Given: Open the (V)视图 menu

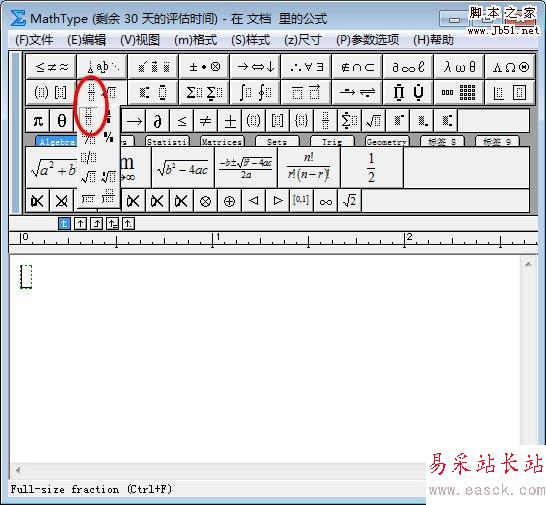Looking at the screenshot, I should [x=140, y=40].
